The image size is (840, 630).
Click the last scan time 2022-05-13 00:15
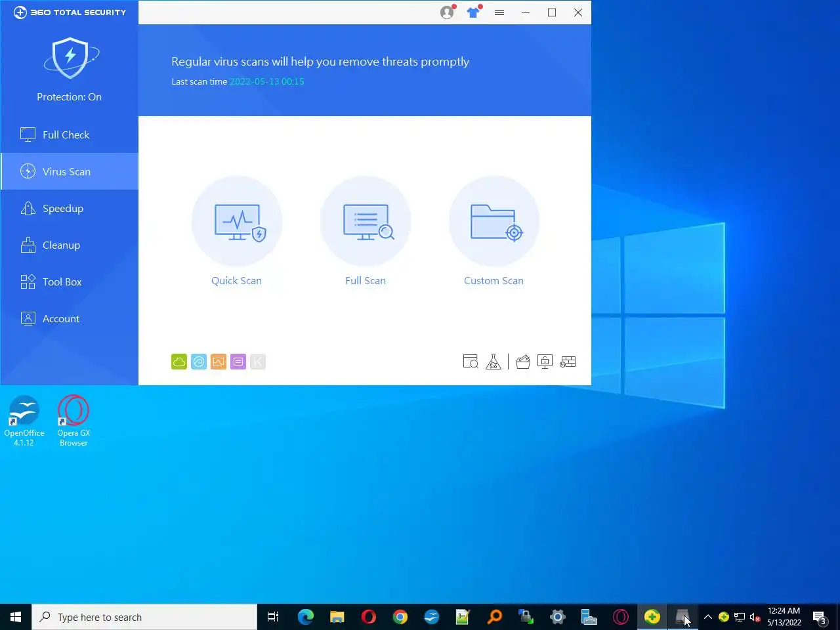click(x=266, y=81)
